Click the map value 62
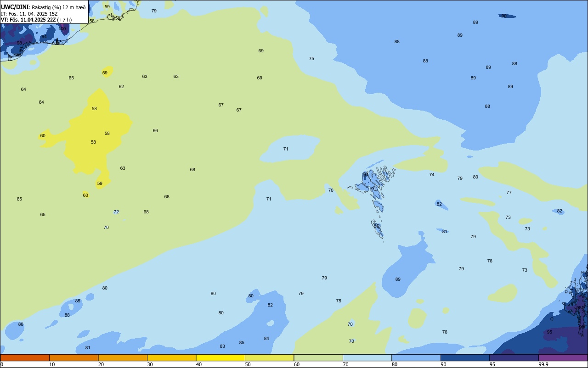 pyautogui.click(x=121, y=87)
